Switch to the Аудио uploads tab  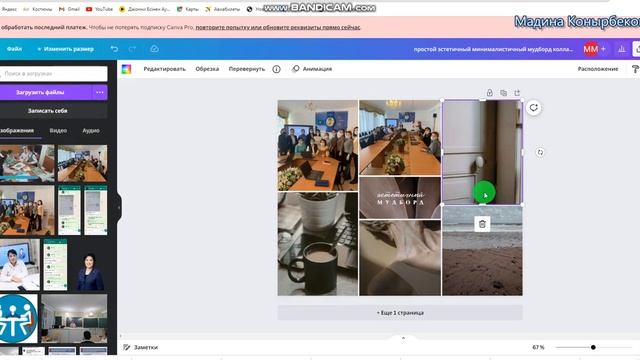point(91,131)
